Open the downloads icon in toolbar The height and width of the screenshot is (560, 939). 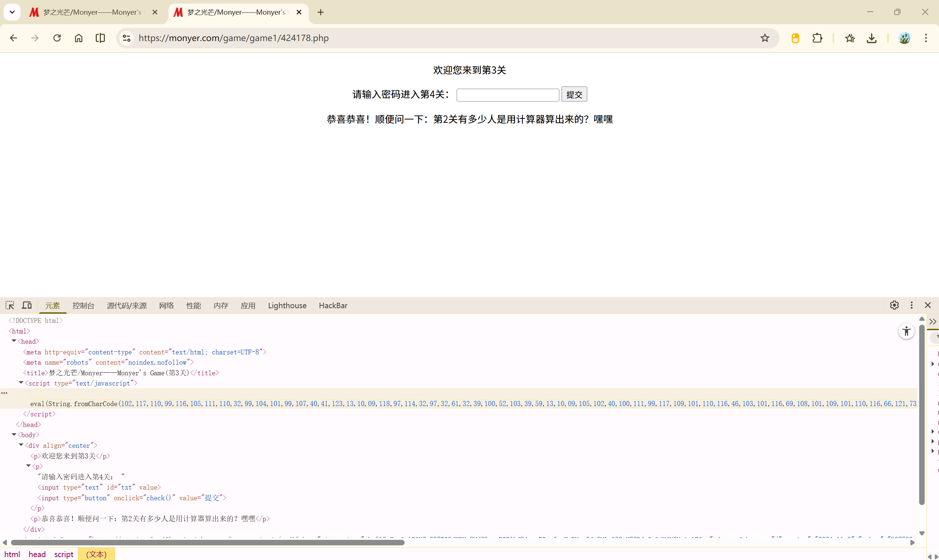pos(872,38)
